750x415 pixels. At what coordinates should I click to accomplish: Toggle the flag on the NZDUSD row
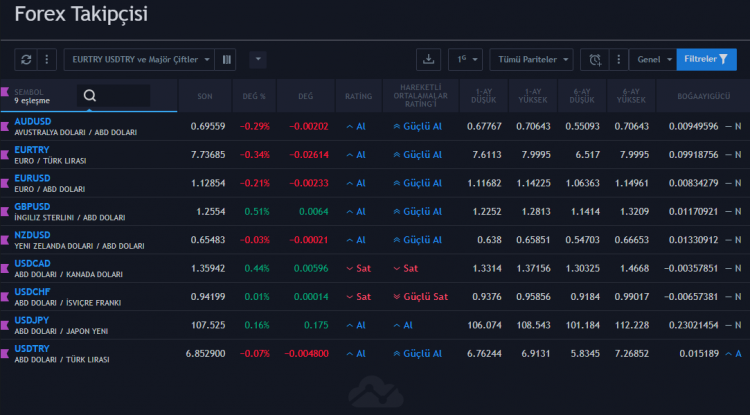pos(5,240)
